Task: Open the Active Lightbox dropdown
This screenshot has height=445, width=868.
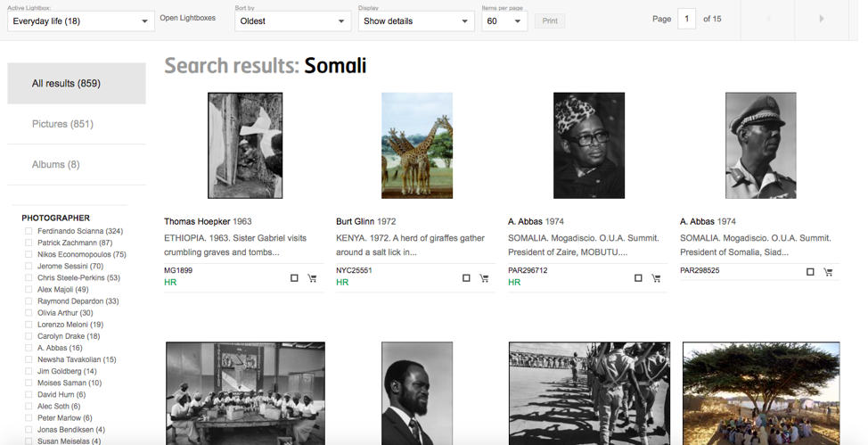Action: (x=80, y=21)
